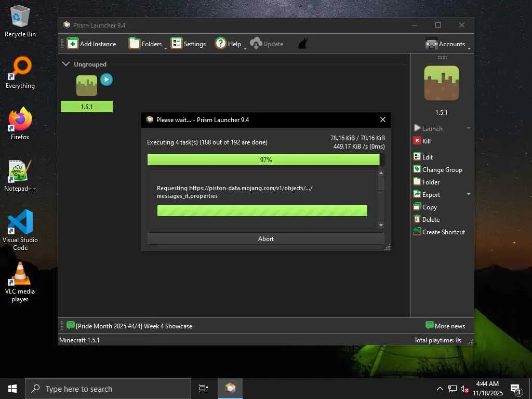This screenshot has height=399, width=532.
Task: Click the Prism Launcher title bar icon
Action: (66, 25)
